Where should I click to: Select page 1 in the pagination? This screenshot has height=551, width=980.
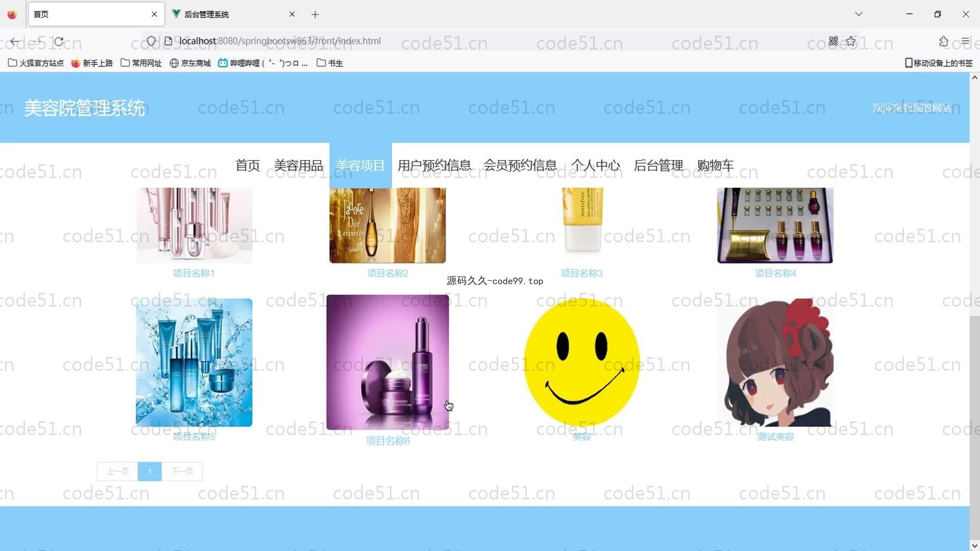150,471
